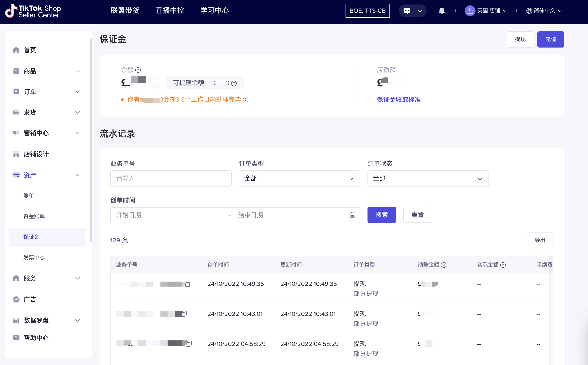
Task: Select the 营销中心 megaphone icon
Action: pyautogui.click(x=16, y=133)
